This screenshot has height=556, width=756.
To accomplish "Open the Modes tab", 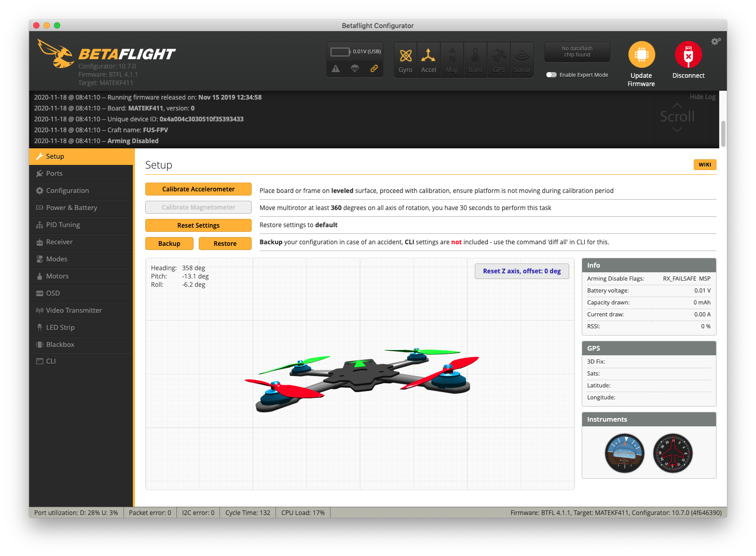I will (x=81, y=259).
